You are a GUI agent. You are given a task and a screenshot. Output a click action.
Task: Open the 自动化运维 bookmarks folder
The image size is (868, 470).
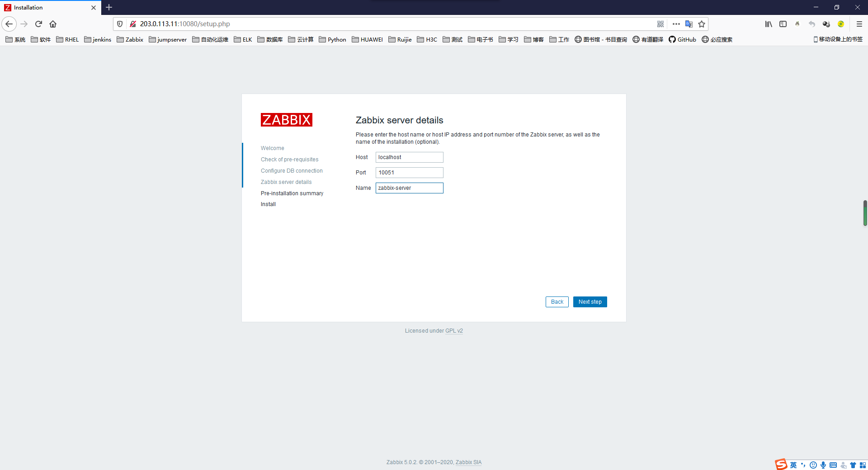[x=210, y=39]
